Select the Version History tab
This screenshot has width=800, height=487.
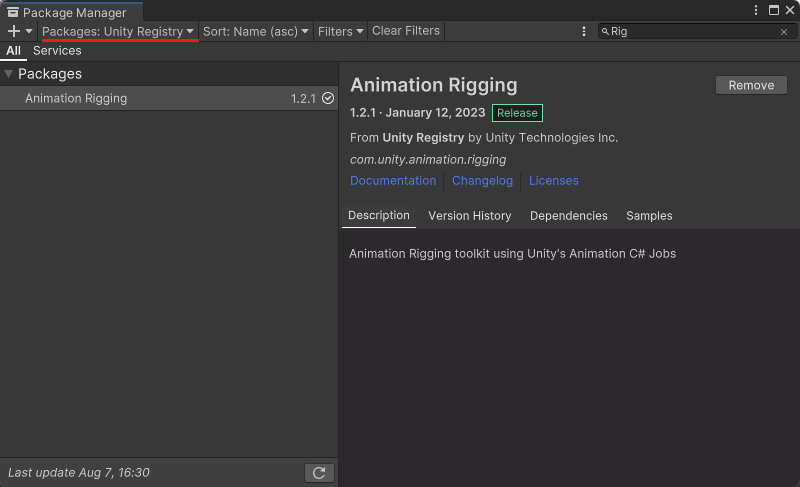point(469,216)
